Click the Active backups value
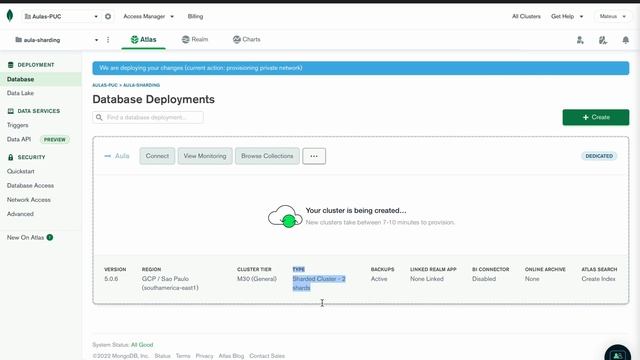This screenshot has width=640, height=360. pos(379,279)
